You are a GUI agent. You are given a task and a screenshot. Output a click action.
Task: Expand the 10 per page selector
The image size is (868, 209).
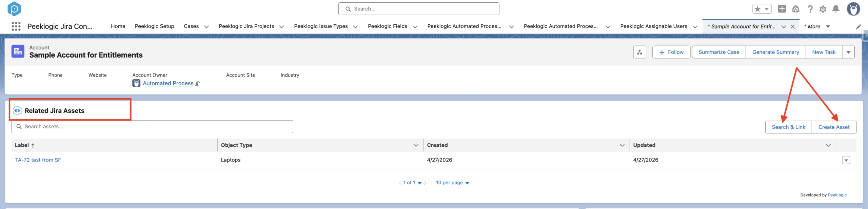tap(452, 183)
